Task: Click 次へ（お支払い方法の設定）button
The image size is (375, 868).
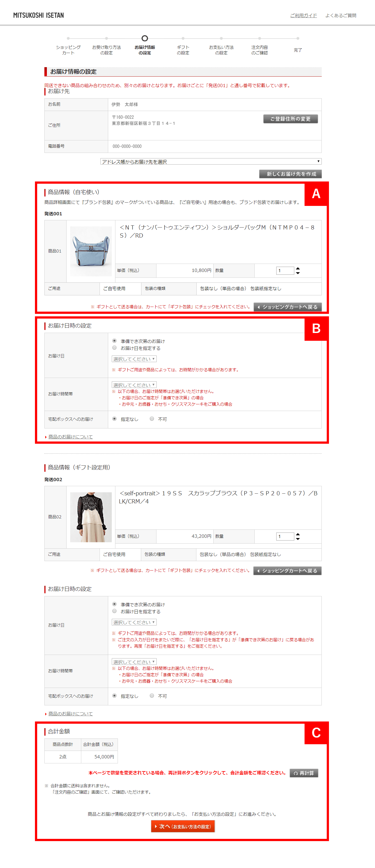Action: point(183,826)
